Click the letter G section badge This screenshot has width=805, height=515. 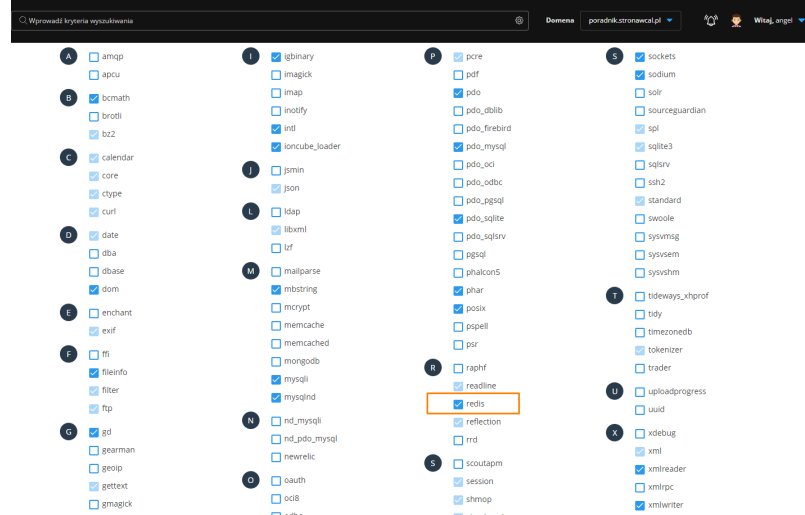[70, 432]
